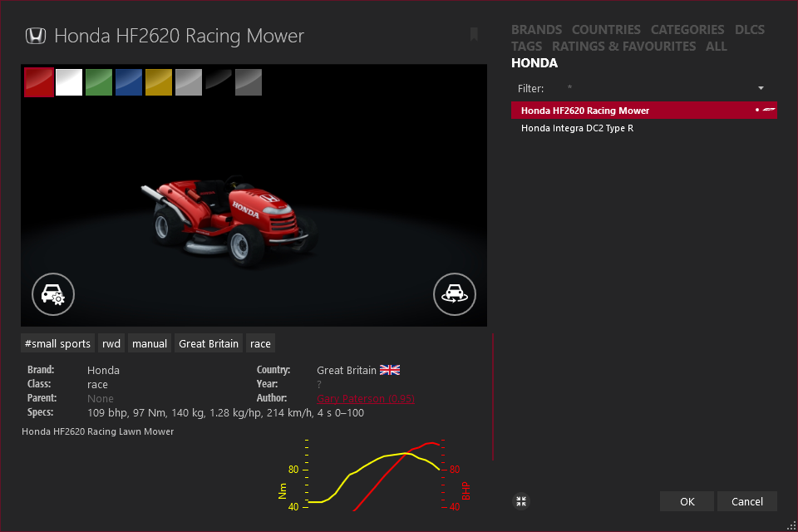Open the TAGS tab
The image size is (798, 532).
(x=527, y=47)
